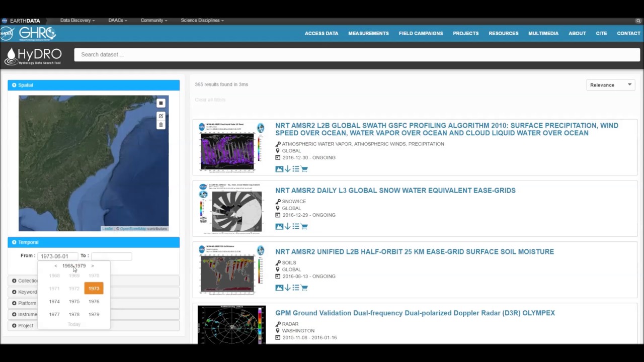
Task: Click list details icon for GSFC Profiling Algorithm dataset
Action: point(296,169)
